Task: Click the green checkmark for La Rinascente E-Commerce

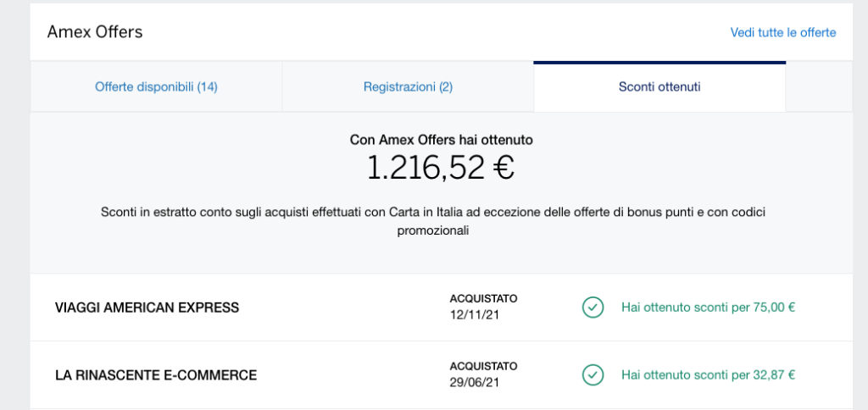Action: click(x=593, y=375)
